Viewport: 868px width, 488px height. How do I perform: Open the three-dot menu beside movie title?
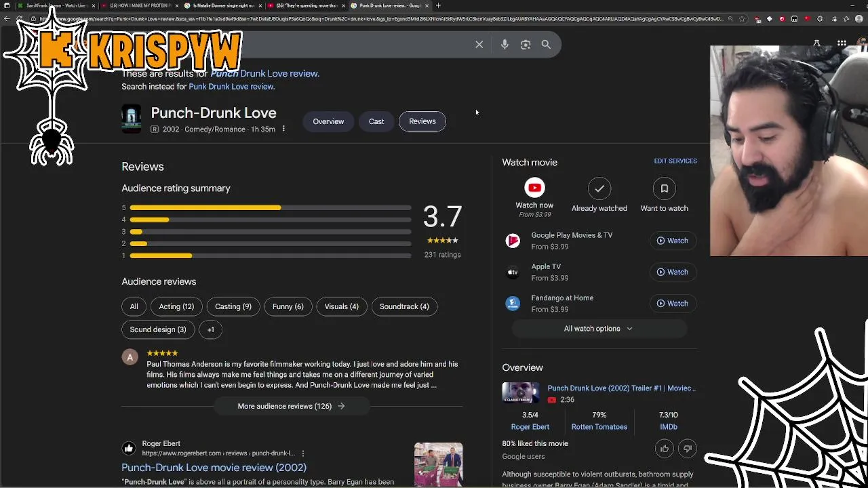pos(283,129)
